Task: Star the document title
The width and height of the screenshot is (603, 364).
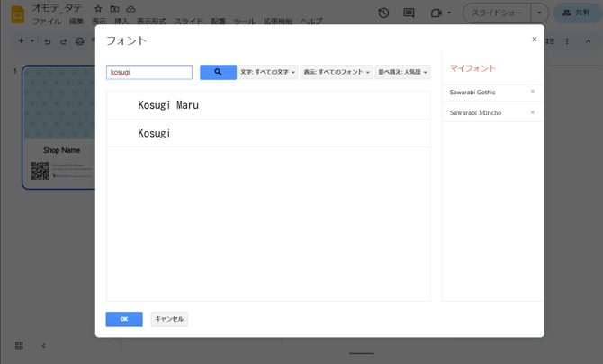Action: (98, 8)
